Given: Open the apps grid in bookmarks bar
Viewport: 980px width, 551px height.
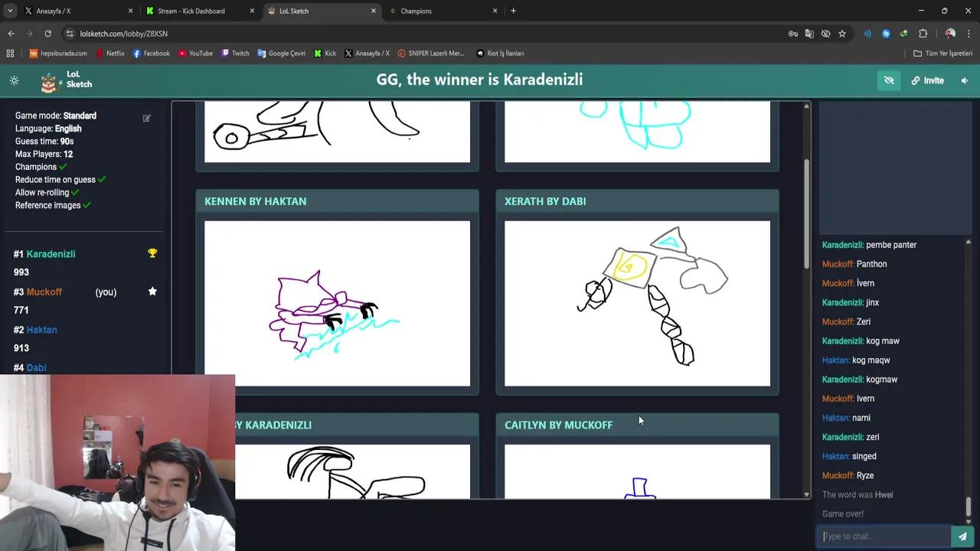Looking at the screenshot, I should coord(10,54).
